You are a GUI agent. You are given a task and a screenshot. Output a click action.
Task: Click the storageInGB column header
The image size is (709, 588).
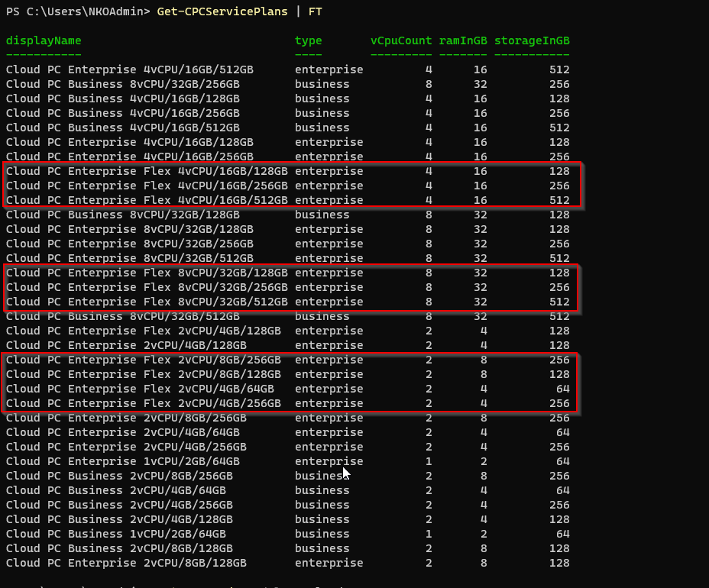[532, 40]
